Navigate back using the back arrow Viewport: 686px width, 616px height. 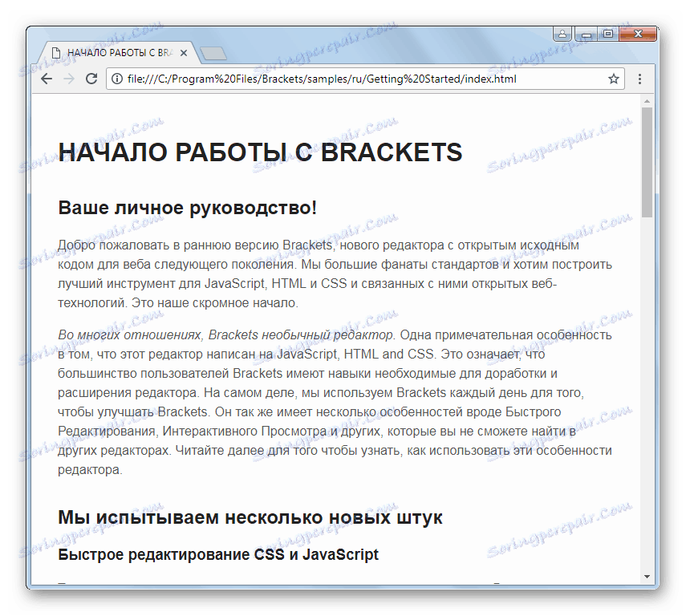tap(46, 79)
